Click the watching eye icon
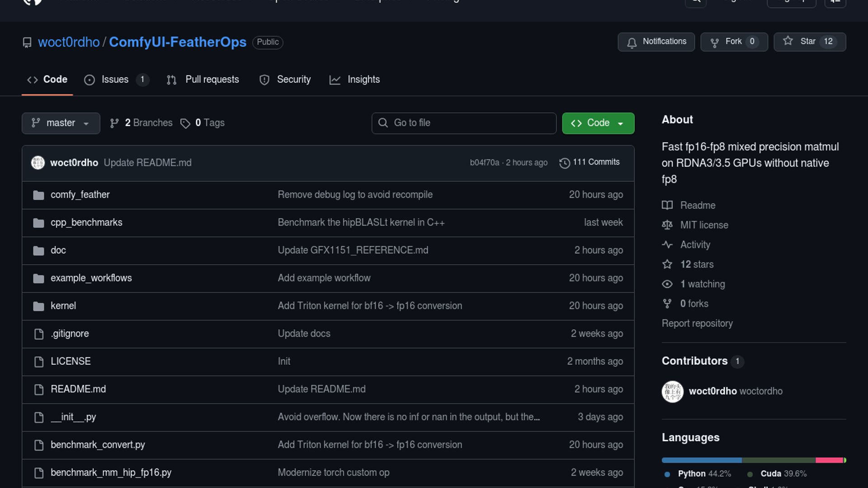The height and width of the screenshot is (488, 868). (667, 284)
